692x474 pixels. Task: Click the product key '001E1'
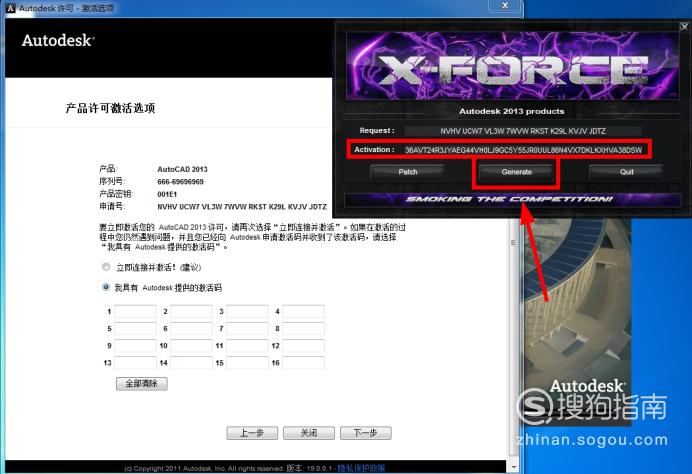[x=167, y=194]
